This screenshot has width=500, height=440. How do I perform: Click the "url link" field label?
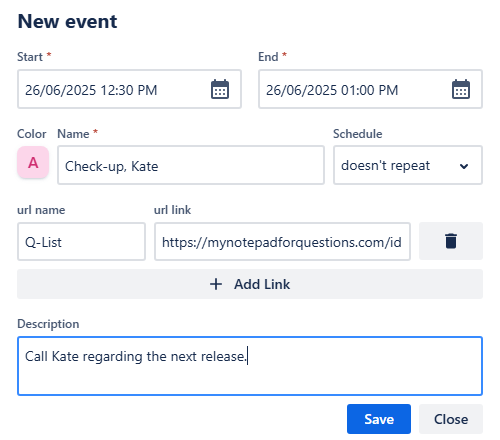tap(172, 210)
